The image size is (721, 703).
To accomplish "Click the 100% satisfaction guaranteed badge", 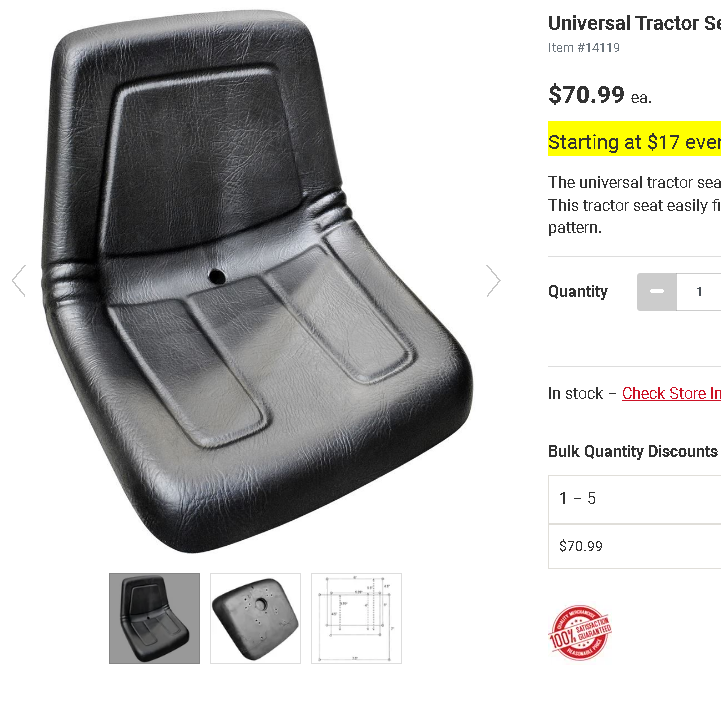I will tap(580, 633).
